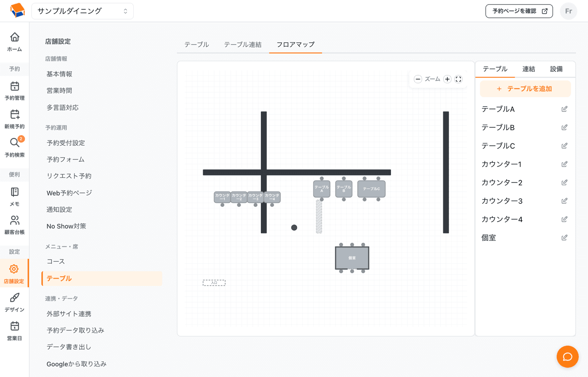
Task: Click カウンター3 in the table list
Action: 502,201
